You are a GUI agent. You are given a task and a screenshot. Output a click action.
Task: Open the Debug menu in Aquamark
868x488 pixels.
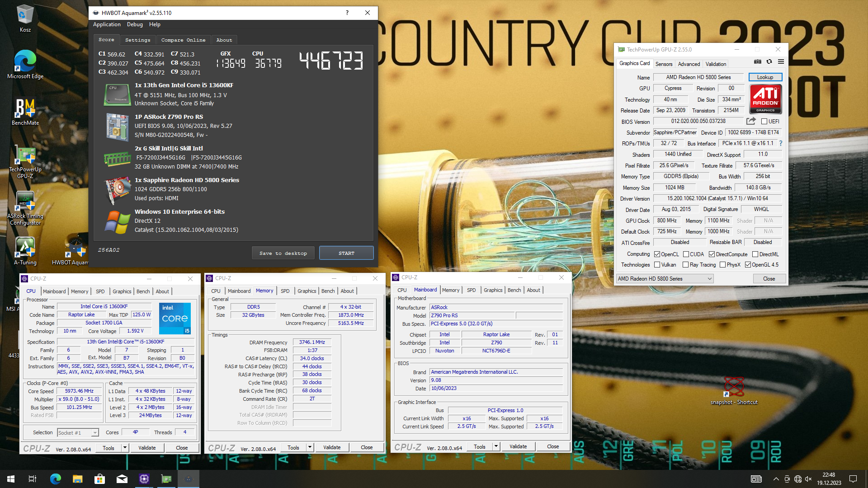coord(135,24)
